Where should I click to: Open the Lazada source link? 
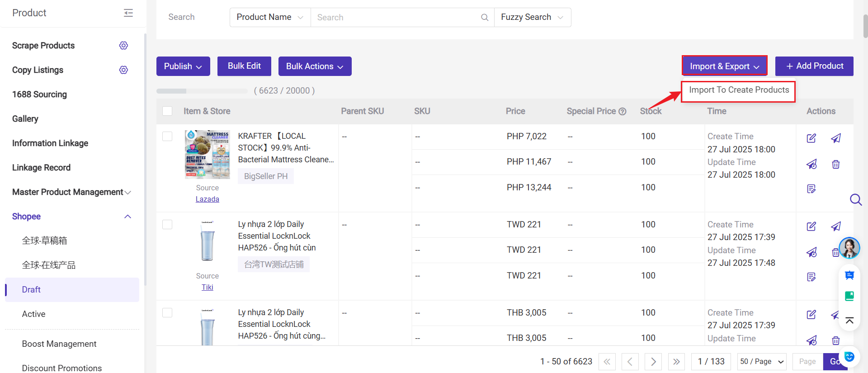[208, 199]
